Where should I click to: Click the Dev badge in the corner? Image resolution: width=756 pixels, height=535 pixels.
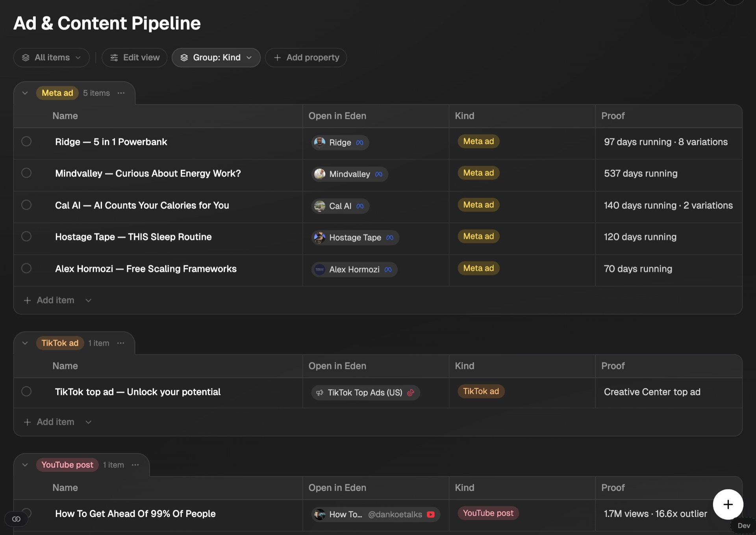click(x=743, y=526)
